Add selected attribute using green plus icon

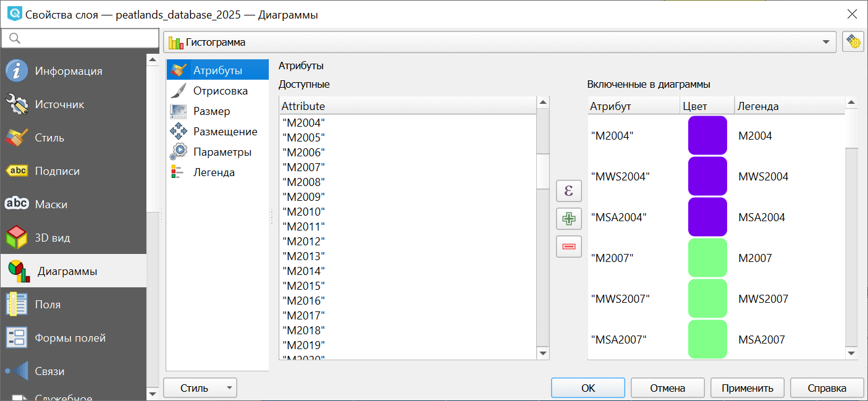568,219
